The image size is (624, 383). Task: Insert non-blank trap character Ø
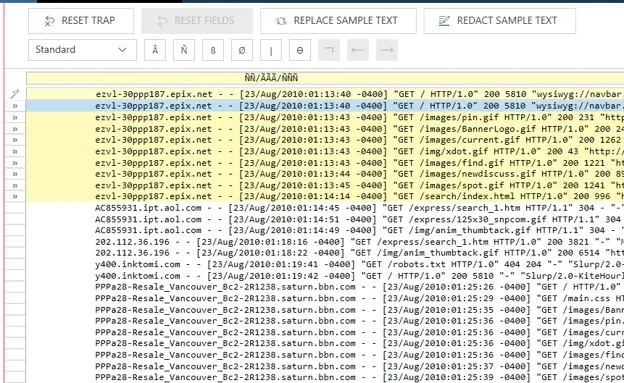(x=242, y=50)
